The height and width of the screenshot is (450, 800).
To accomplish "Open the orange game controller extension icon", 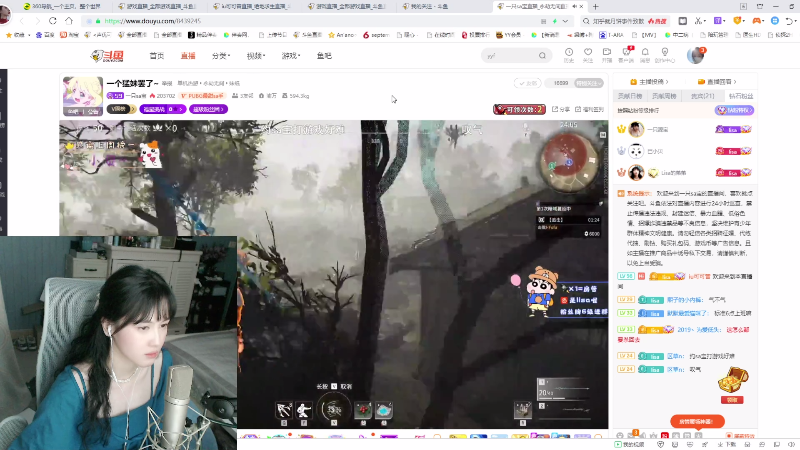I will pyautogui.click(x=757, y=21).
